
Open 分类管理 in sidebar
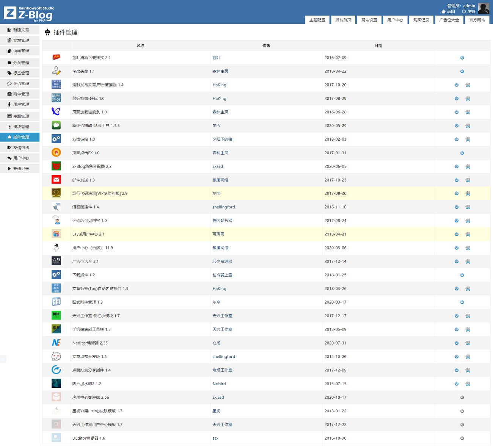point(20,63)
